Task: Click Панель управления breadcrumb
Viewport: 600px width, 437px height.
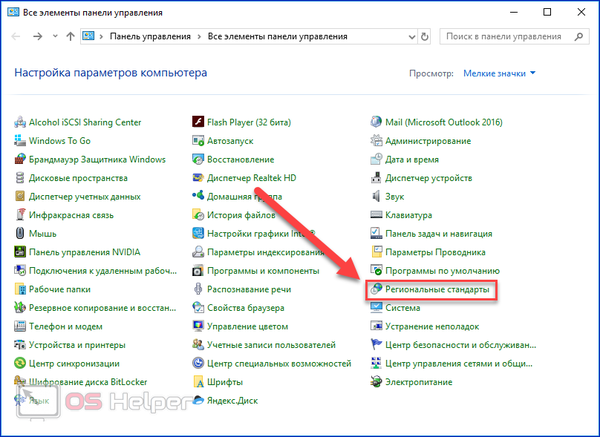Action: [x=150, y=37]
